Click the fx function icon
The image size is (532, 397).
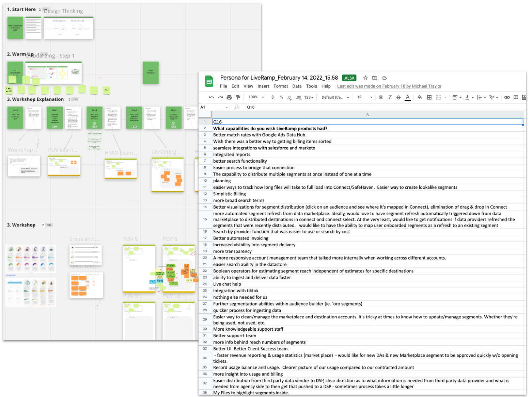point(237,107)
